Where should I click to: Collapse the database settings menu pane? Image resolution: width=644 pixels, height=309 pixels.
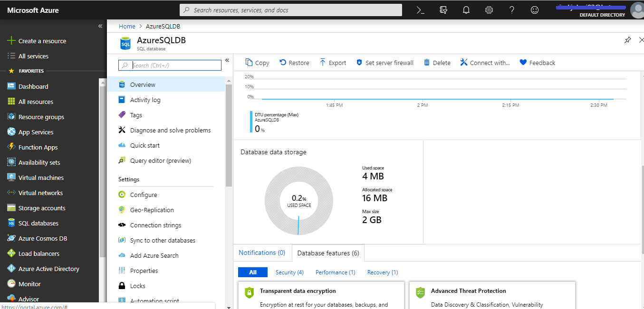[x=227, y=60]
